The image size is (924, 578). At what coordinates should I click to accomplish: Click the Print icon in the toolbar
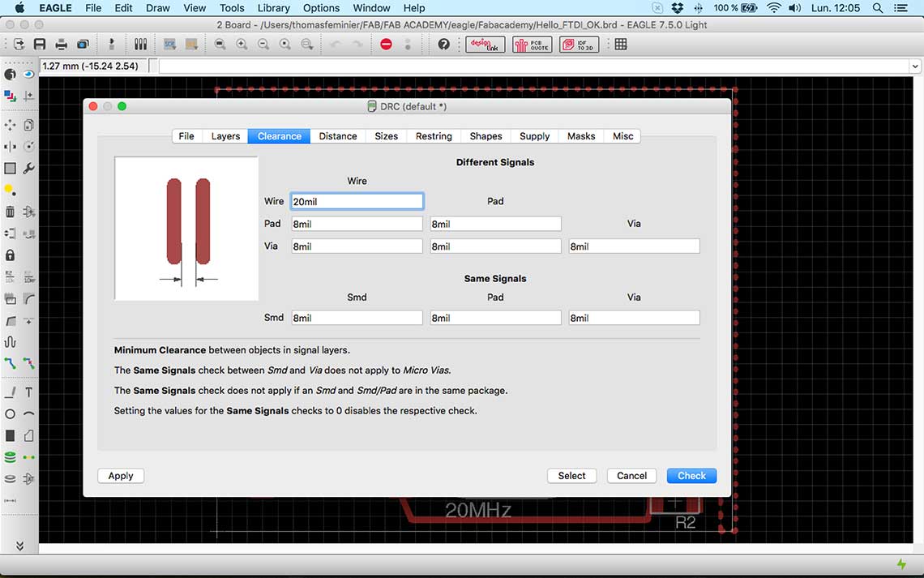(x=62, y=45)
